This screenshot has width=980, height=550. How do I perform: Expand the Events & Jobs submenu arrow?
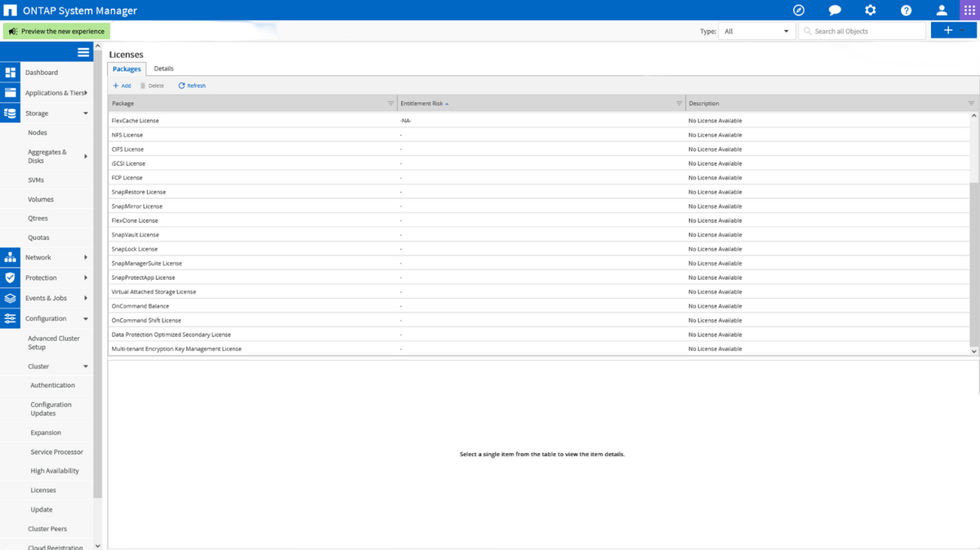click(x=86, y=298)
